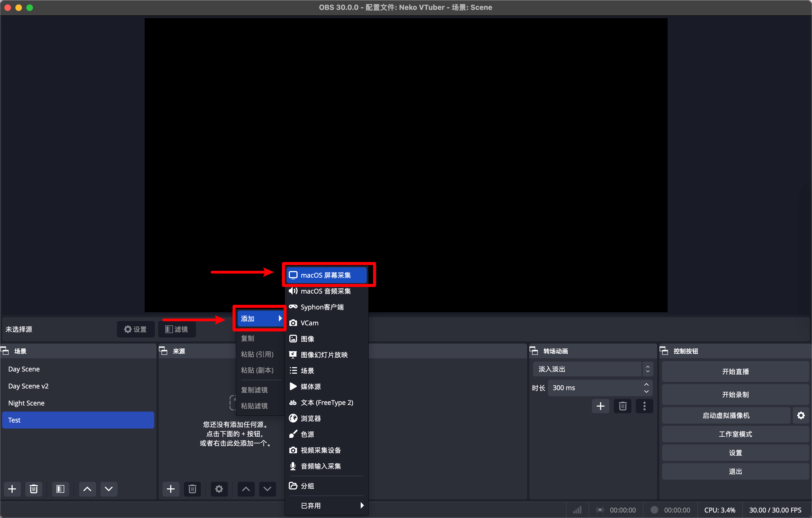Toggle Studio Mode (工作室模式) button
Image resolution: width=812 pixels, height=518 pixels.
(x=735, y=434)
